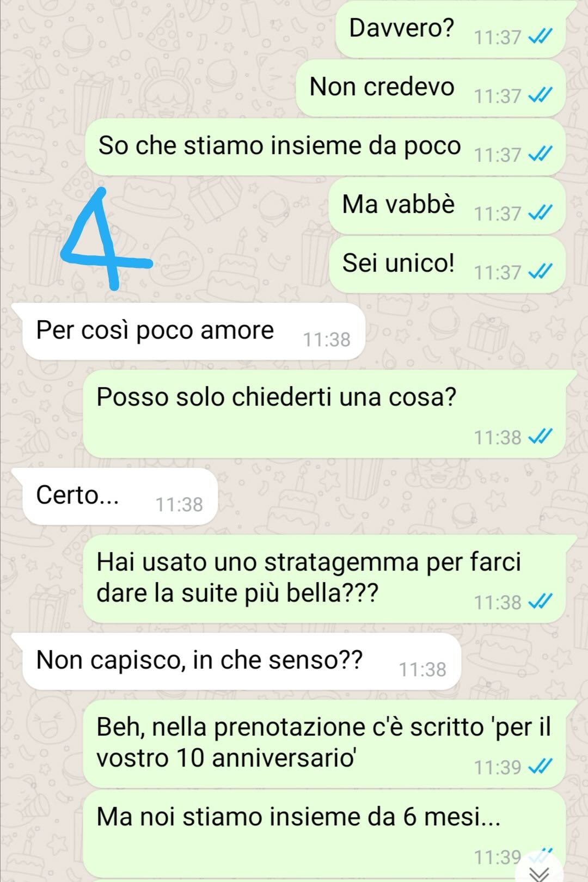This screenshot has width=588, height=882.
Task: Tap 'So che stiamo insieme da poco' message
Action: (x=325, y=147)
